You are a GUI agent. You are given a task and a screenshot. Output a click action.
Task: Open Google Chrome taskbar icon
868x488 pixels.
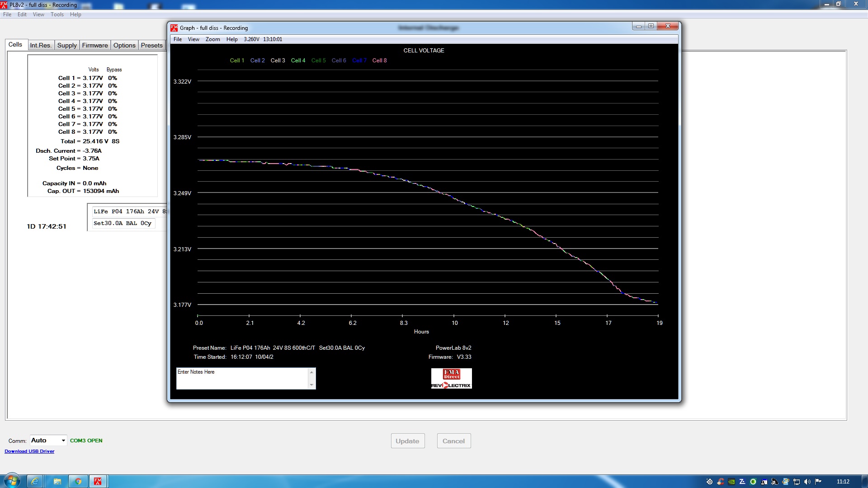tap(78, 481)
